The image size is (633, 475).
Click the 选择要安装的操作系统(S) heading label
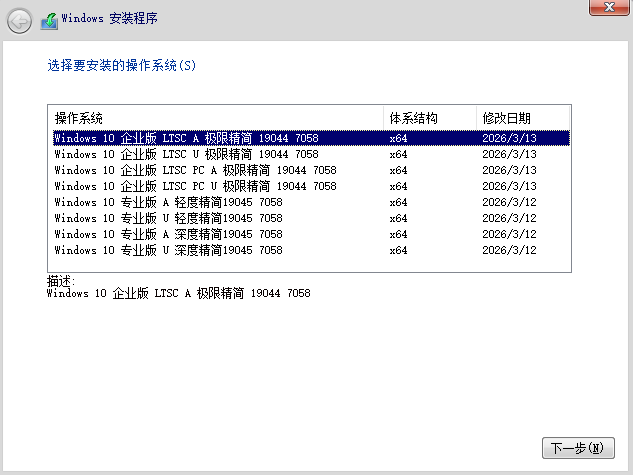pyautogui.click(x=122, y=66)
